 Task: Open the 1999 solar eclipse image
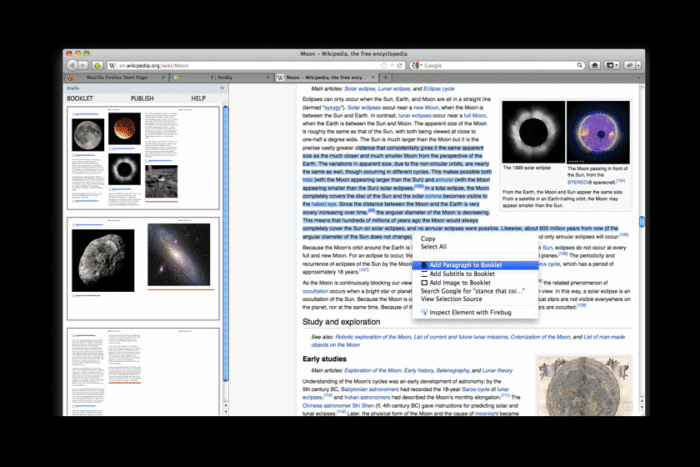pos(533,132)
